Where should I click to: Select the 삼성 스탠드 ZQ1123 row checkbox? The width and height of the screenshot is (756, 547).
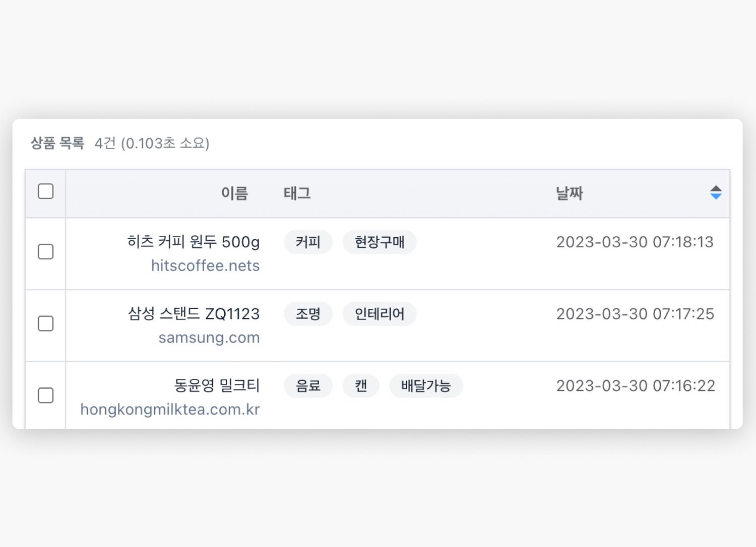click(x=46, y=323)
